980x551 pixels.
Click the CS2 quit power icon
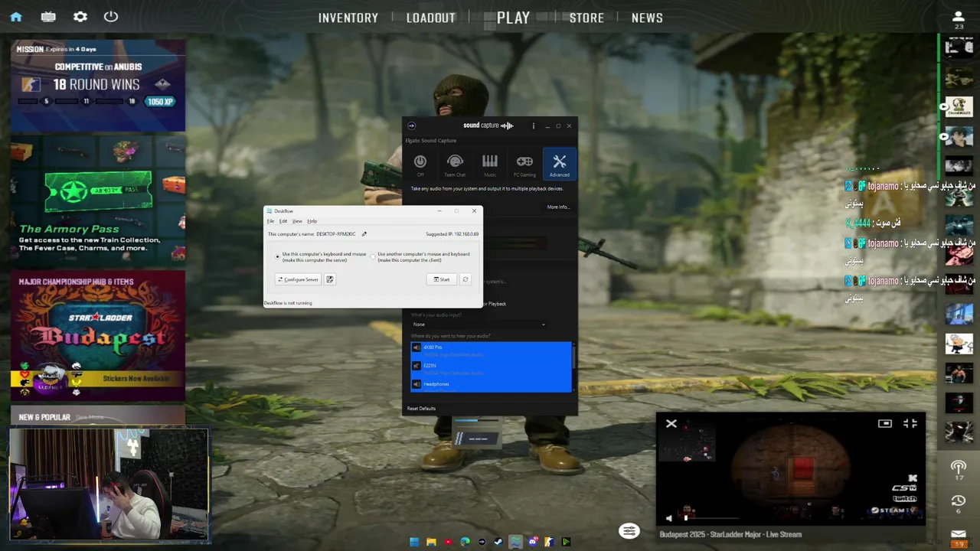[x=111, y=17]
